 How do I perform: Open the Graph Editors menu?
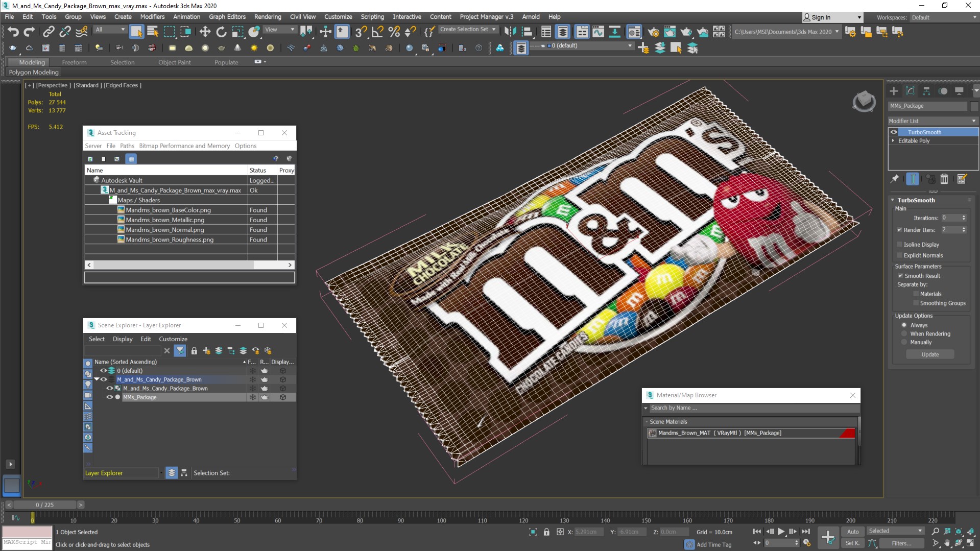click(x=227, y=17)
